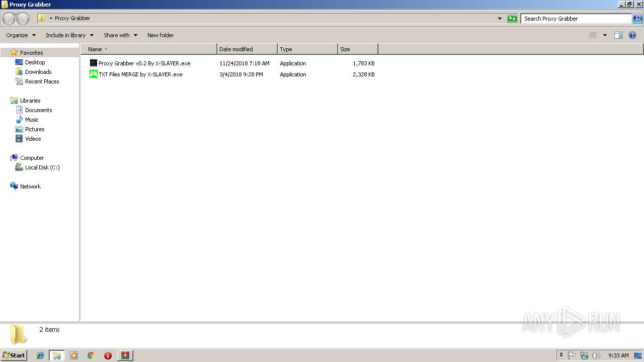This screenshot has height=362, width=644.
Task: Click Action Center flag tray icon
Action: pyautogui.click(x=572, y=355)
